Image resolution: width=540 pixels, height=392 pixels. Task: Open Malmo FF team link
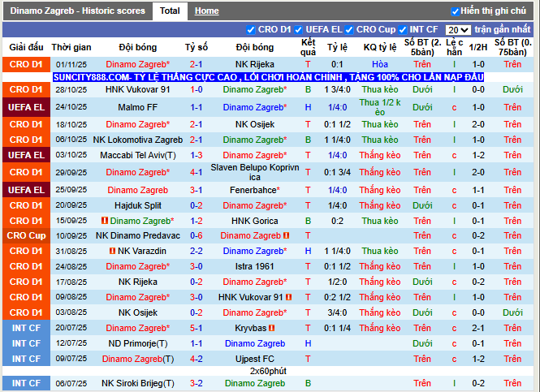click(x=138, y=107)
